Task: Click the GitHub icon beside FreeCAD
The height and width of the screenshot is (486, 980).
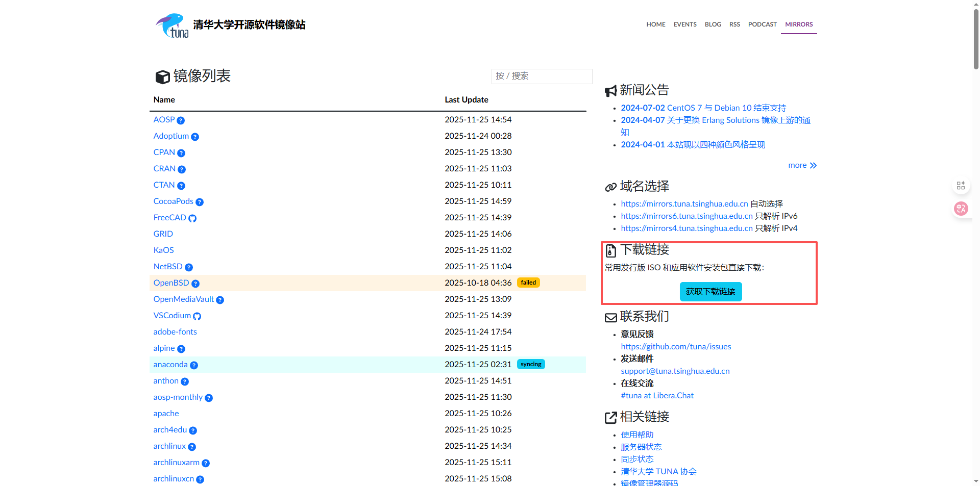Action: [192, 218]
